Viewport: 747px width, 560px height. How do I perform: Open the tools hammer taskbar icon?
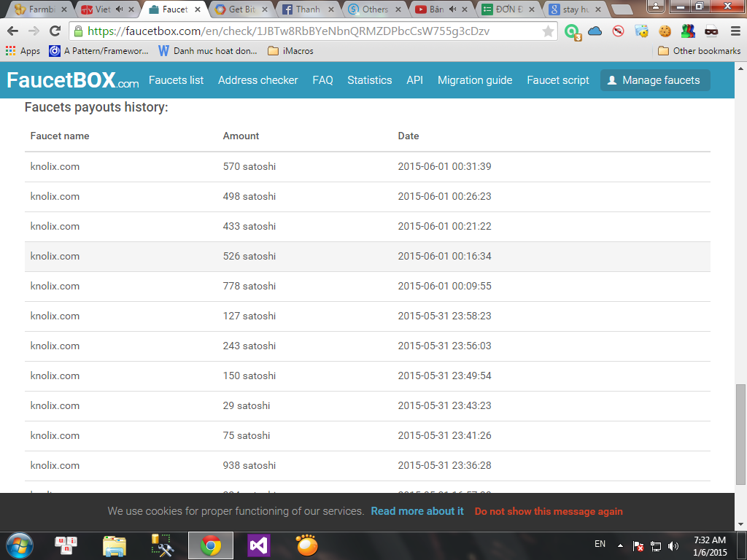162,545
